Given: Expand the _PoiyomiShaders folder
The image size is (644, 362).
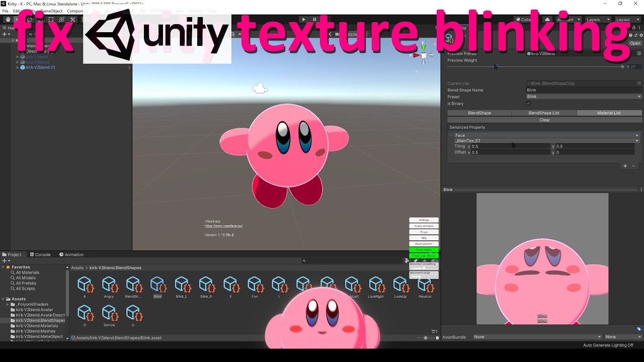Looking at the screenshot, I should click(x=8, y=304).
